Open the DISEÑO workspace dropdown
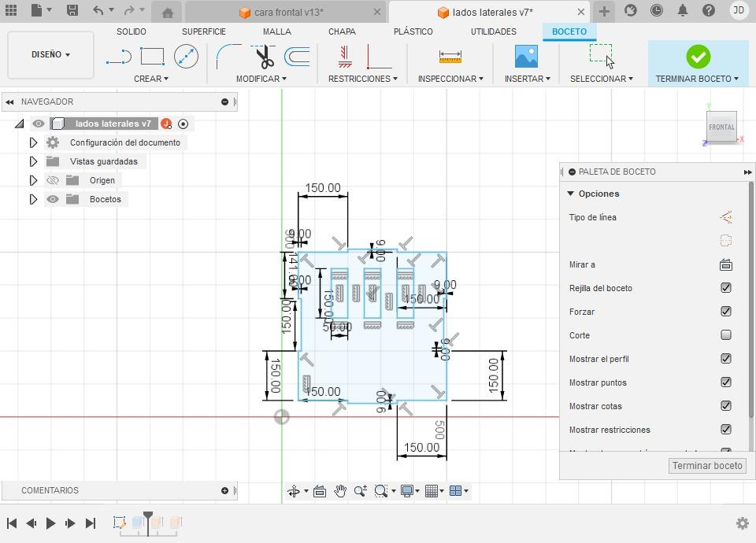This screenshot has height=543, width=756. tap(50, 54)
